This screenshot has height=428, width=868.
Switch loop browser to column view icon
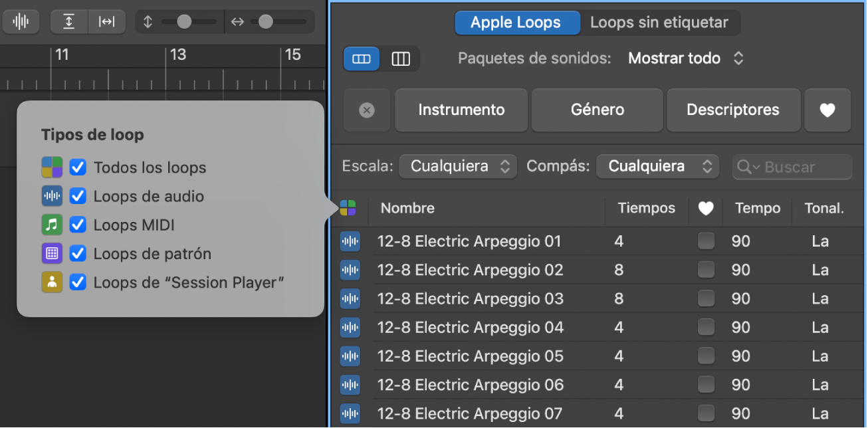coord(401,58)
